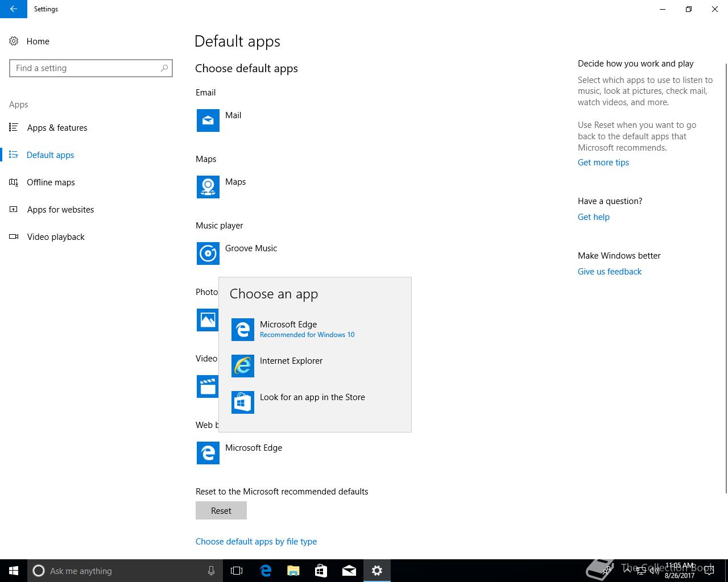This screenshot has width=728, height=582.
Task: Click the Groove Music app name
Action: click(251, 248)
